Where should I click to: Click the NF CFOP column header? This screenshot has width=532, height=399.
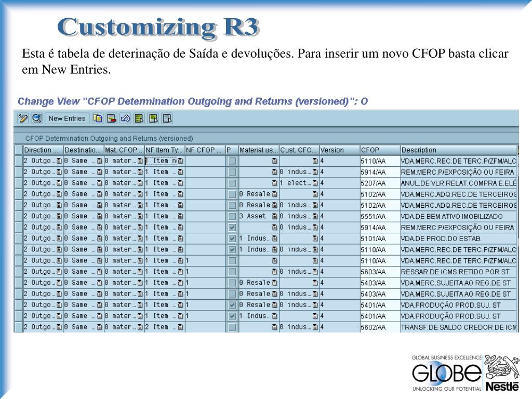coord(205,150)
